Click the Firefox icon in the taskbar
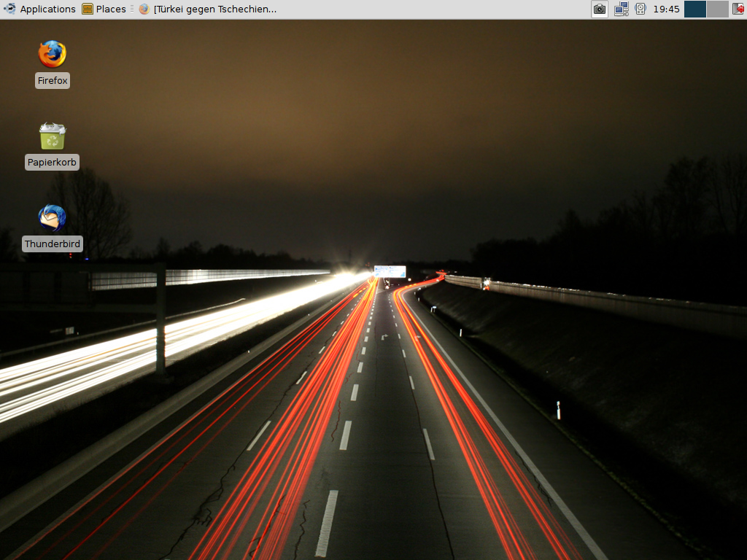Screen dimensions: 747x560 click(144, 9)
